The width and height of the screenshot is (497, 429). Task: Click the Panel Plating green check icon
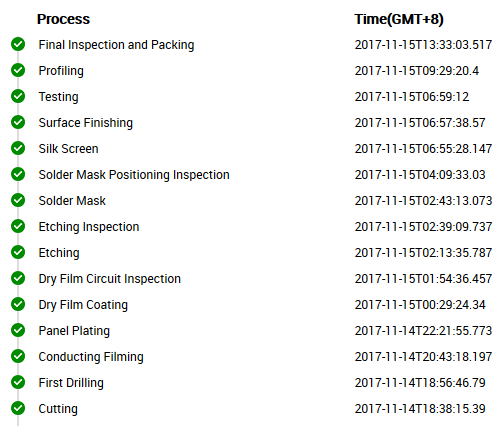[x=18, y=330]
